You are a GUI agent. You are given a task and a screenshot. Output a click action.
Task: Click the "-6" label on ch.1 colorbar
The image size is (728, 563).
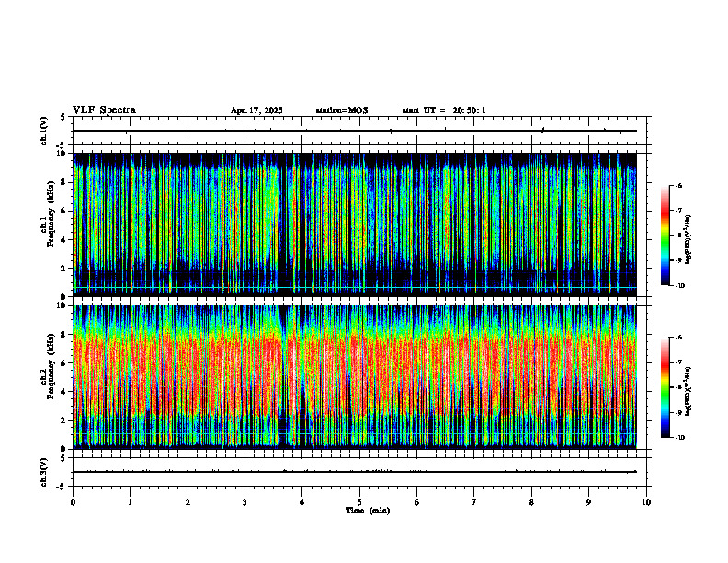click(x=678, y=186)
